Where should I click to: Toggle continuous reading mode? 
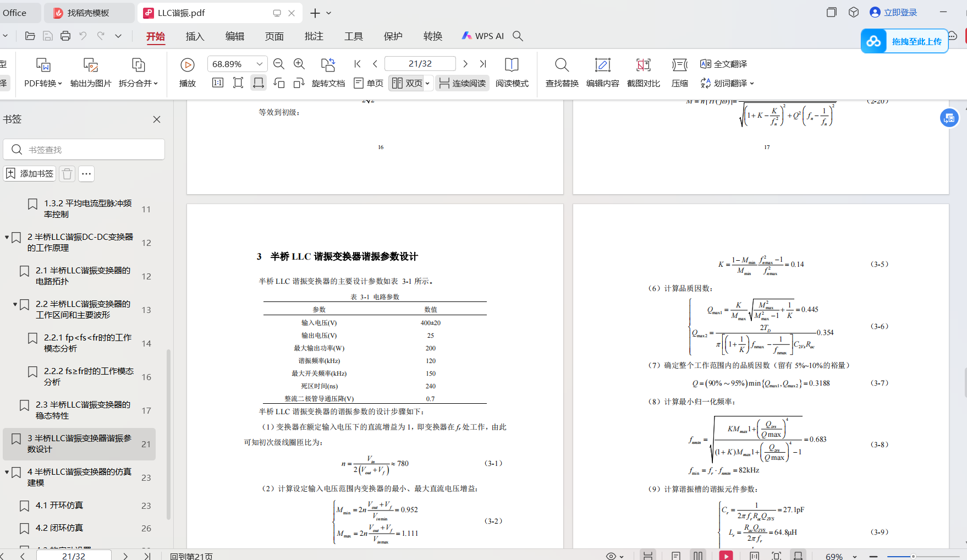pyautogui.click(x=463, y=83)
